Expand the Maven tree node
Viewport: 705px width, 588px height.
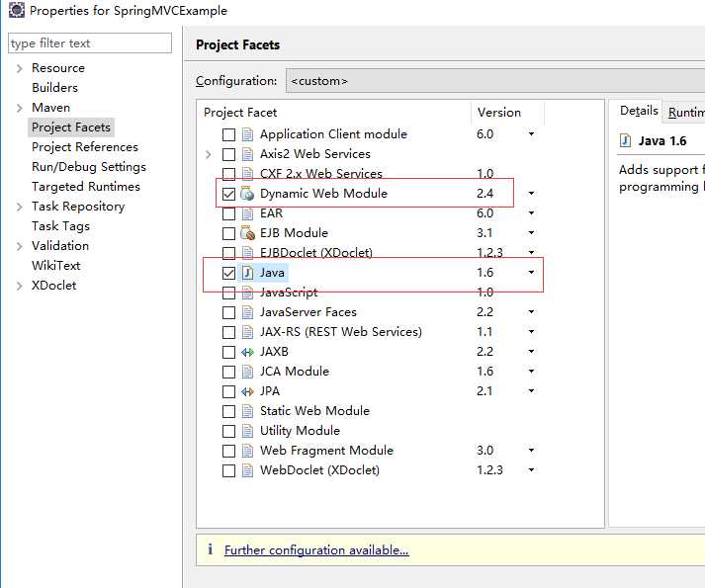20,108
